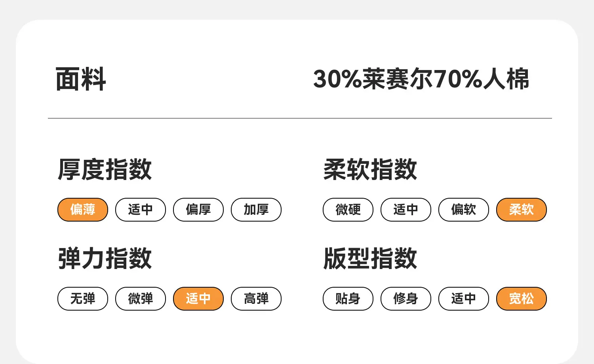This screenshot has width=594, height=364.
Task: Select the 高弹 elasticity pill
Action: [x=256, y=299]
